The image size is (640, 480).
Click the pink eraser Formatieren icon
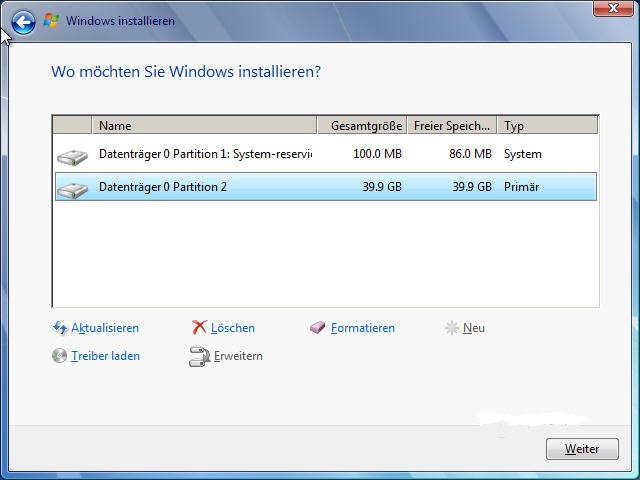point(317,327)
